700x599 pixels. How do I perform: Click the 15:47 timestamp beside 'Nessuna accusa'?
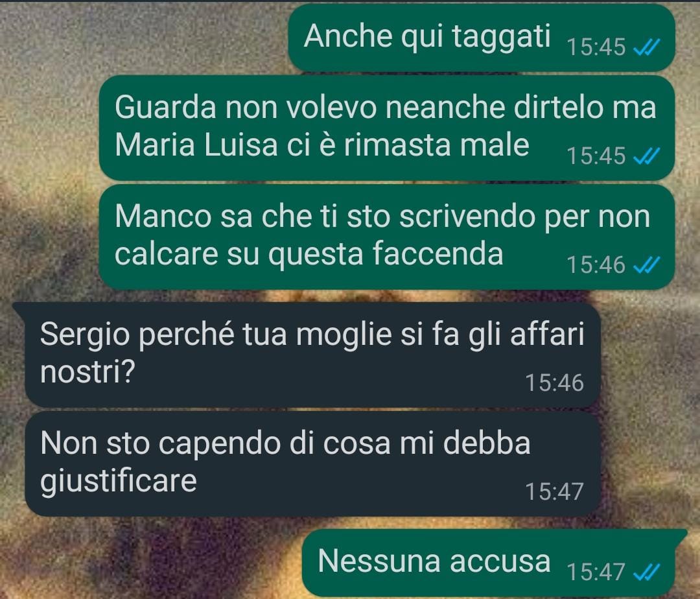click(x=596, y=572)
